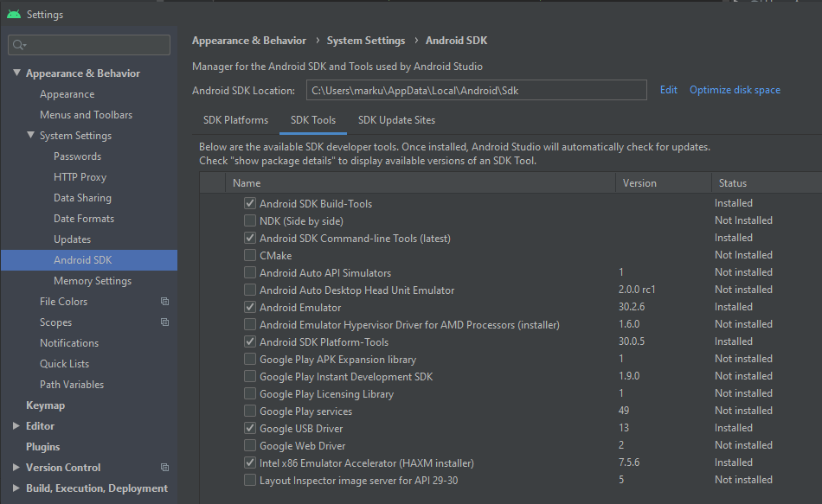
Task: Open Menus and Toolbars settings
Action: pos(86,115)
